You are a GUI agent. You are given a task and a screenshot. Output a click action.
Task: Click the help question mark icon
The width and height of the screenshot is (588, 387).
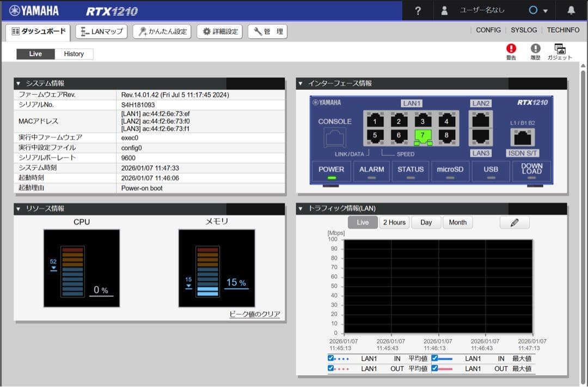(418, 11)
